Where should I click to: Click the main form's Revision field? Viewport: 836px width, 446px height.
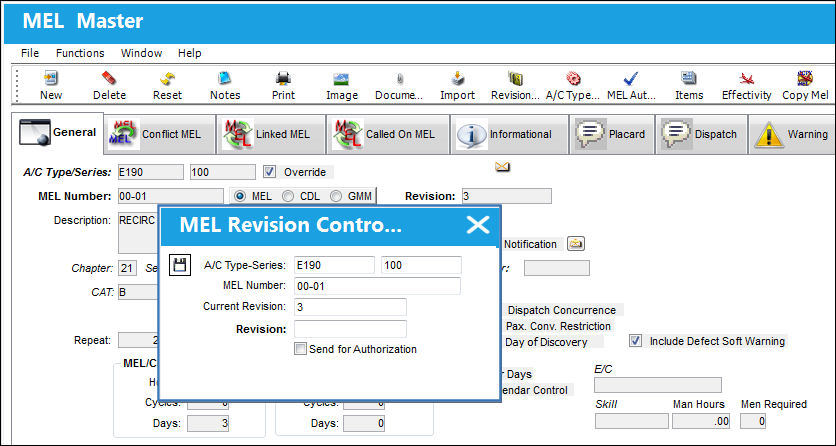coord(507,196)
